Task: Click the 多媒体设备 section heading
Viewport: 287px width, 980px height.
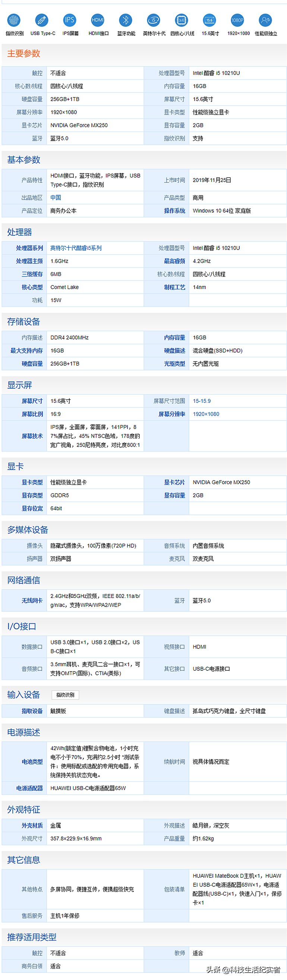Action: 28,530
